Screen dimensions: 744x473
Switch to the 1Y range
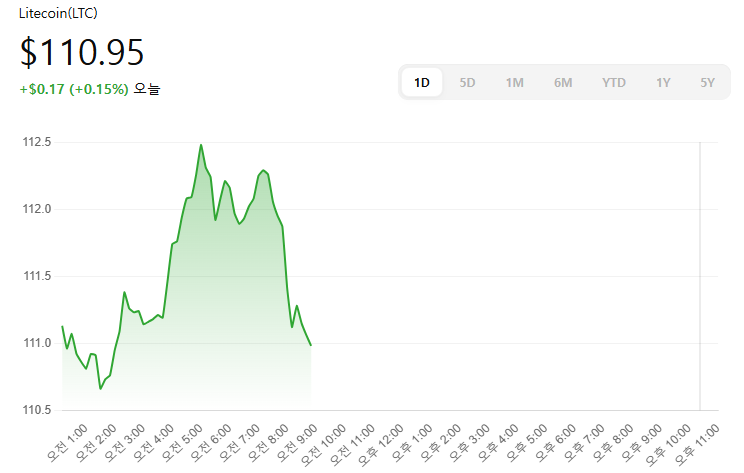pos(663,83)
